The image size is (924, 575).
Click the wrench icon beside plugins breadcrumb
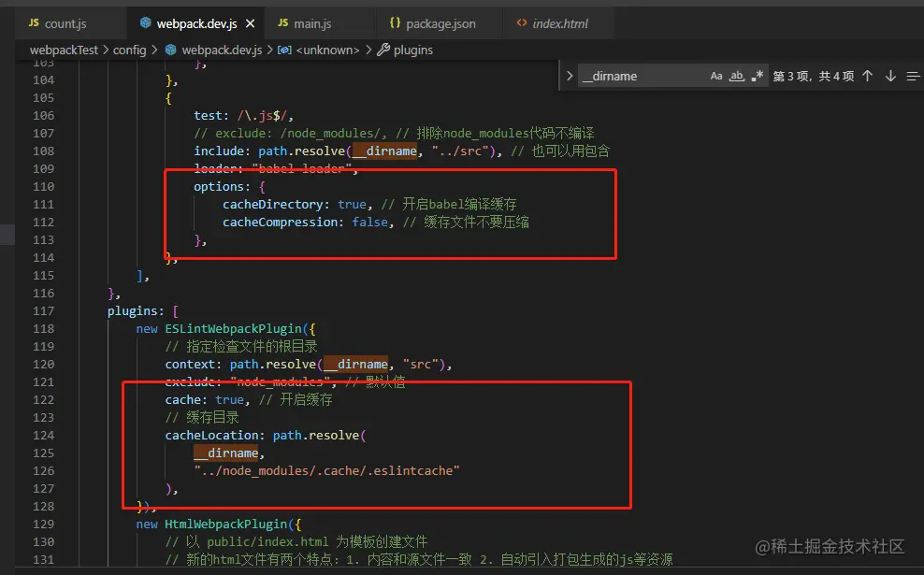(x=383, y=50)
